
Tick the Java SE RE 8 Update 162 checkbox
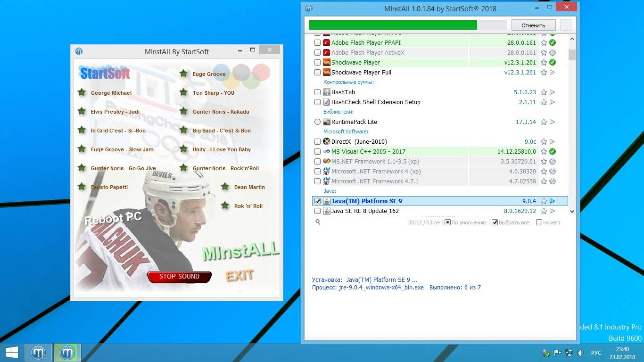pyautogui.click(x=317, y=211)
